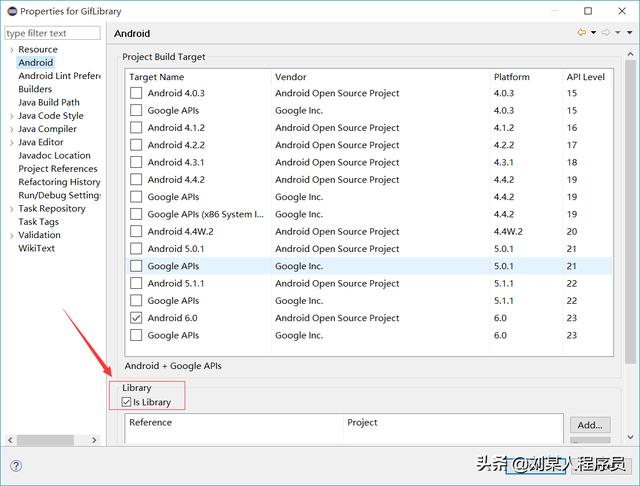This screenshot has width=640, height=486.
Task: Close the Properties for GifLibrary dialog
Action: pos(622,11)
